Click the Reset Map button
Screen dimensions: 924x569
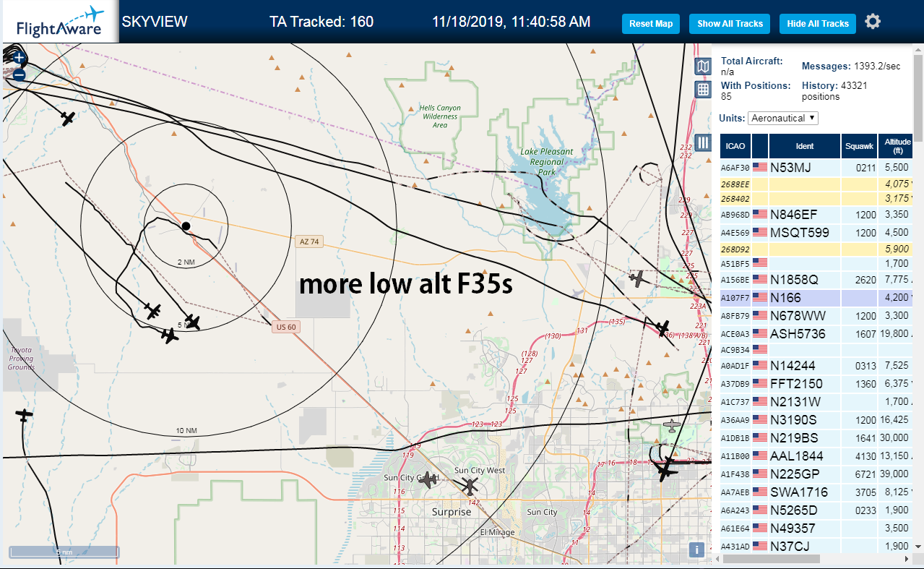651,24
